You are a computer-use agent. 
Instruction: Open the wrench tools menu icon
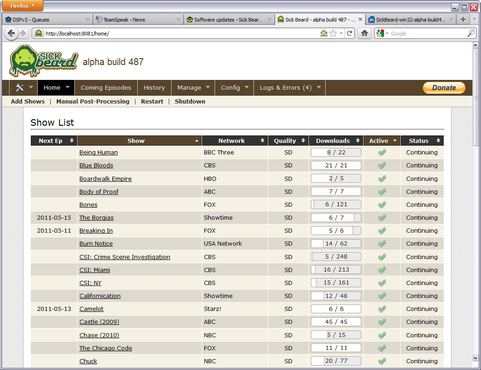click(19, 88)
